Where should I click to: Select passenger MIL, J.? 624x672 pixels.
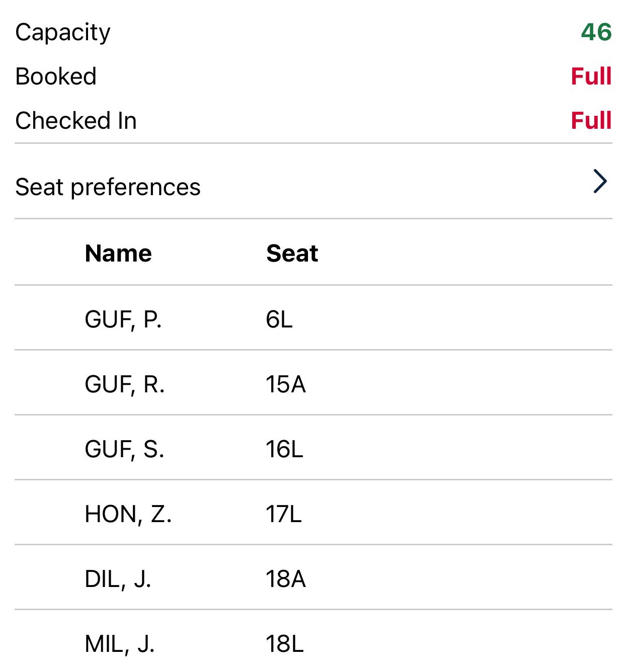point(119,644)
